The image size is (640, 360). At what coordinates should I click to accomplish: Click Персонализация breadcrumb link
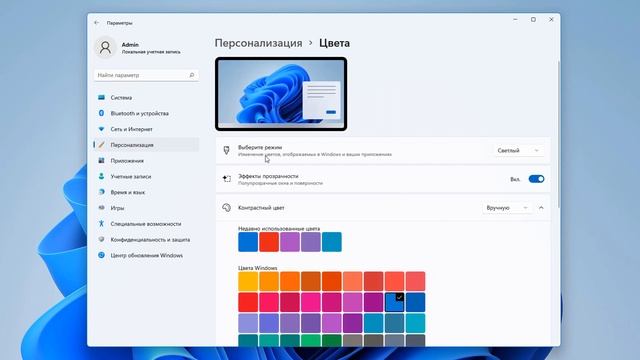(258, 43)
